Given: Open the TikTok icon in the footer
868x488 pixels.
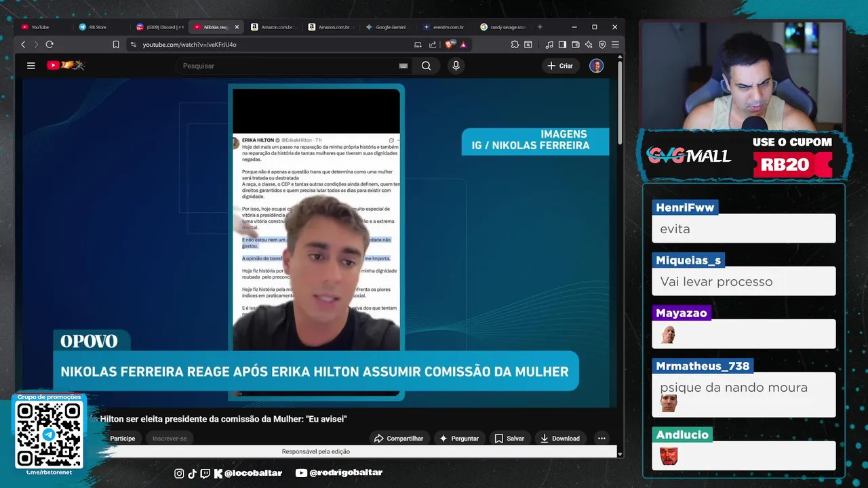Looking at the screenshot, I should coord(192,474).
